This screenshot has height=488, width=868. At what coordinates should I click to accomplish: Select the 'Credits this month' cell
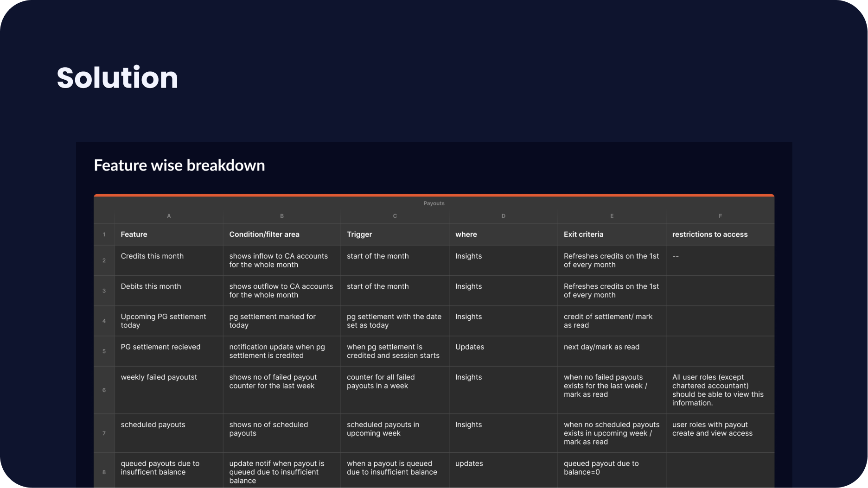point(169,260)
